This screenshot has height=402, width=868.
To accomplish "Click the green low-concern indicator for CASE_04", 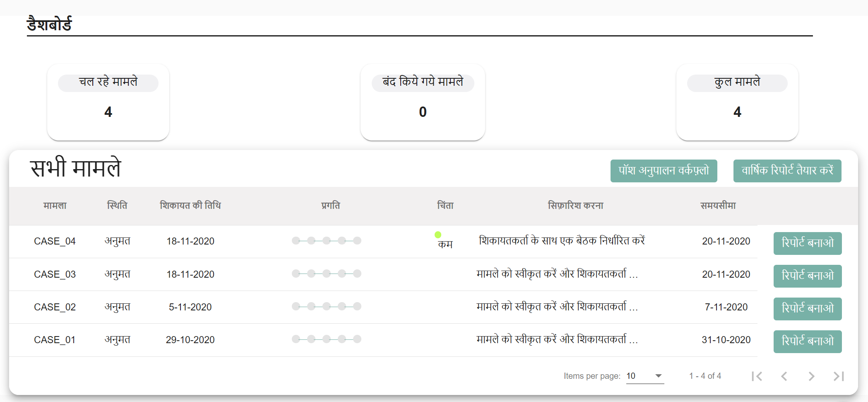I will (x=438, y=235).
